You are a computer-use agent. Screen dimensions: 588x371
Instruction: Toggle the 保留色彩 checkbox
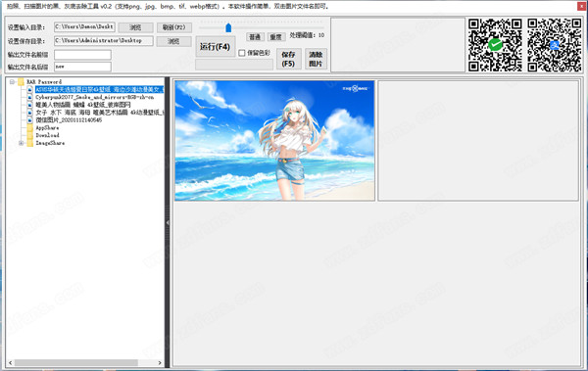coord(242,53)
